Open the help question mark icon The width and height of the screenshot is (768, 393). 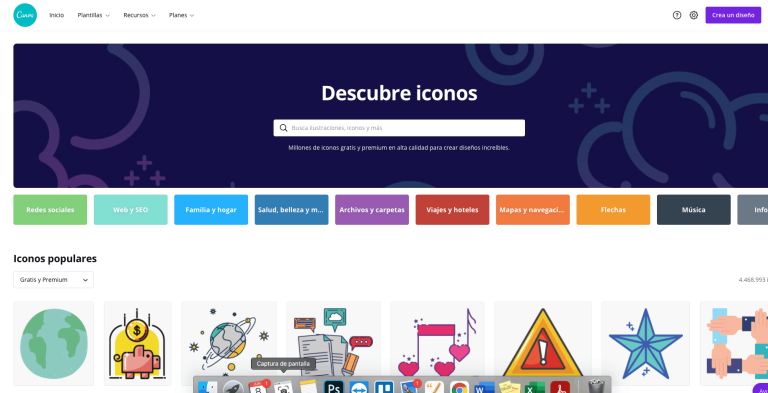(x=677, y=15)
